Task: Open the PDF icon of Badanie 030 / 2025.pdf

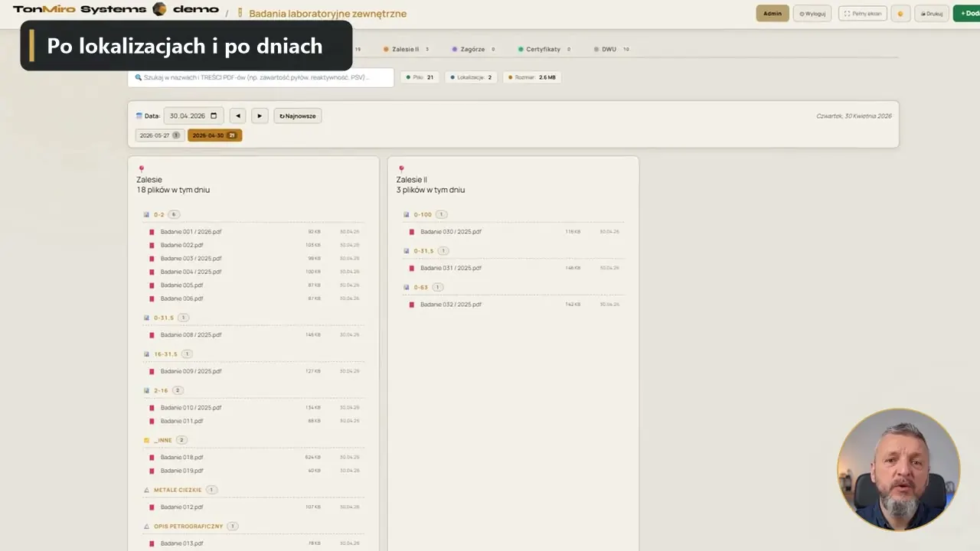Action: point(412,231)
